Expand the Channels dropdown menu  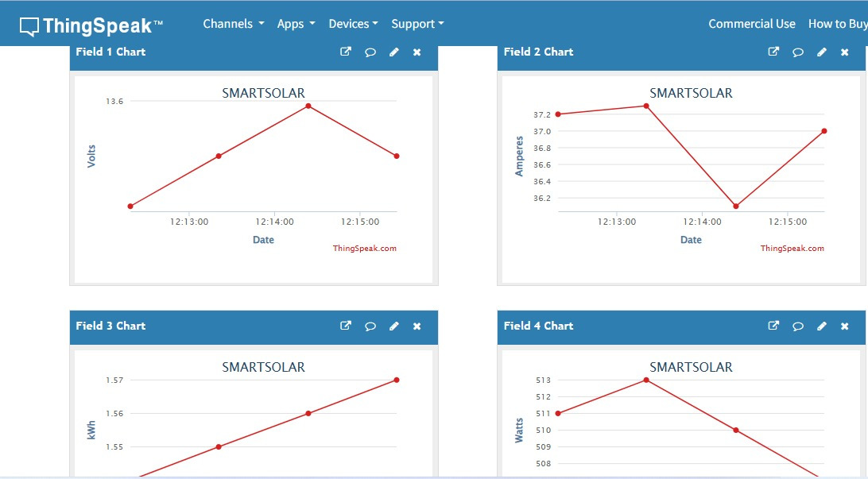click(x=233, y=24)
